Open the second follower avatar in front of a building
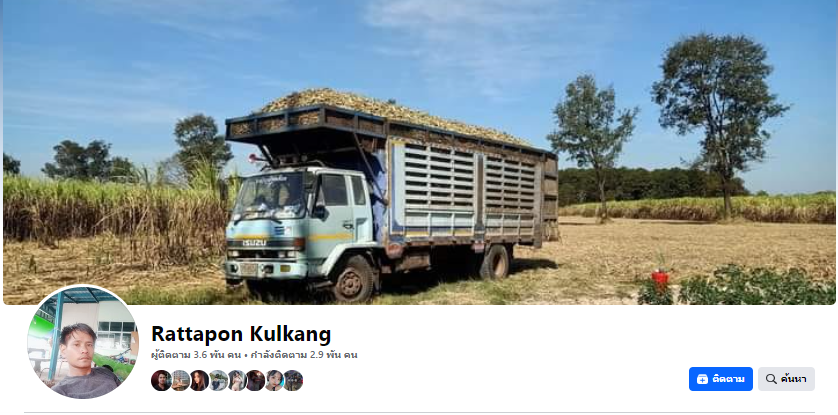 (x=180, y=381)
